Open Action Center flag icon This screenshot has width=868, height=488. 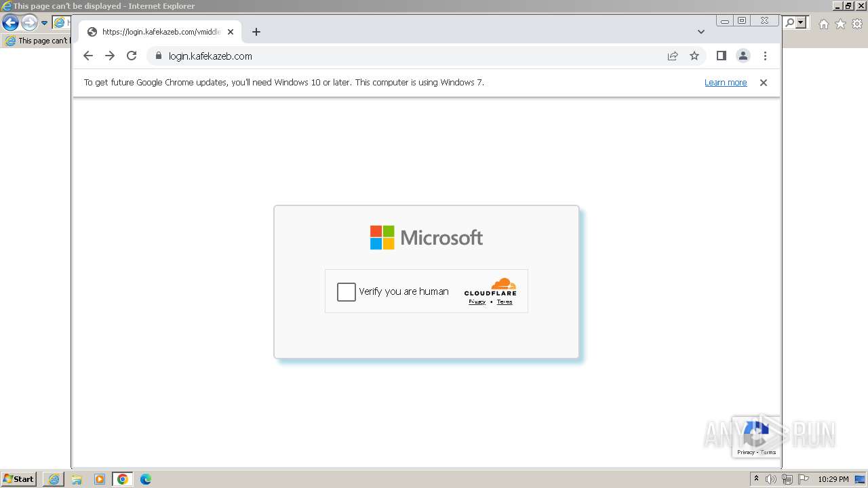click(804, 479)
